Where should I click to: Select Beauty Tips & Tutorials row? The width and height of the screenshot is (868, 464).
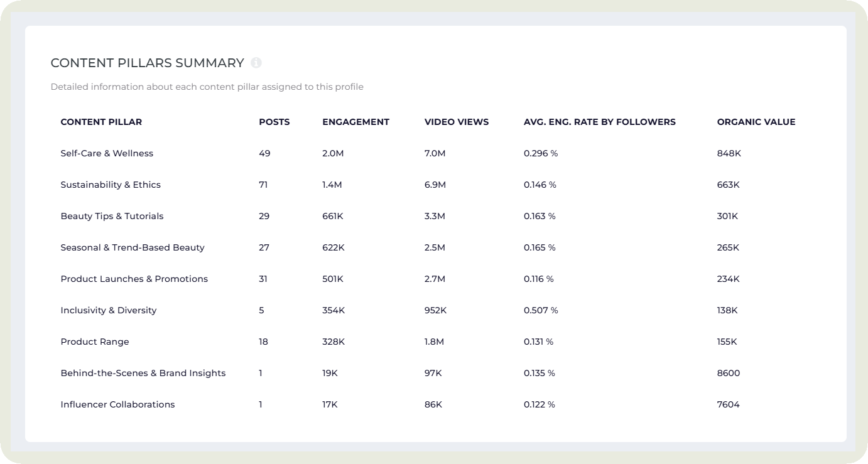tap(112, 216)
